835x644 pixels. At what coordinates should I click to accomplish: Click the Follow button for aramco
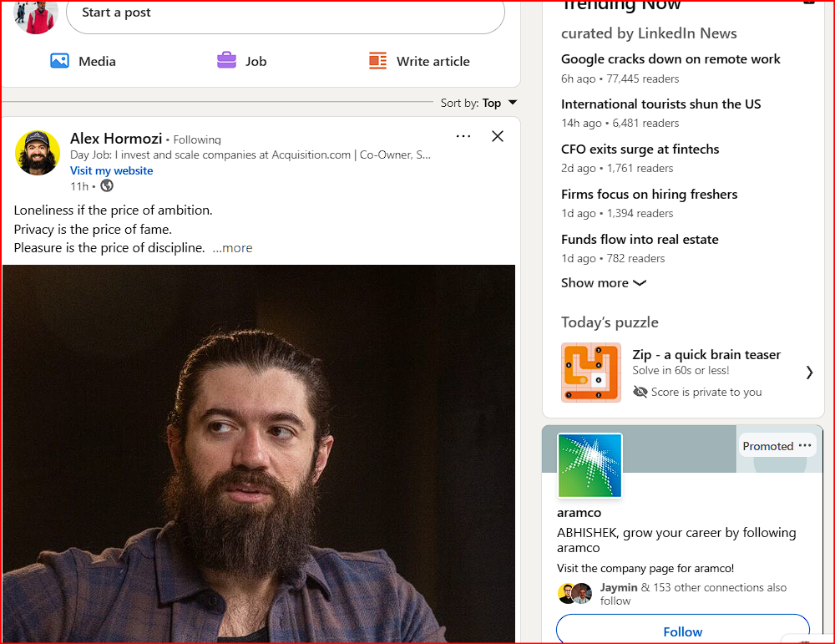[683, 629]
